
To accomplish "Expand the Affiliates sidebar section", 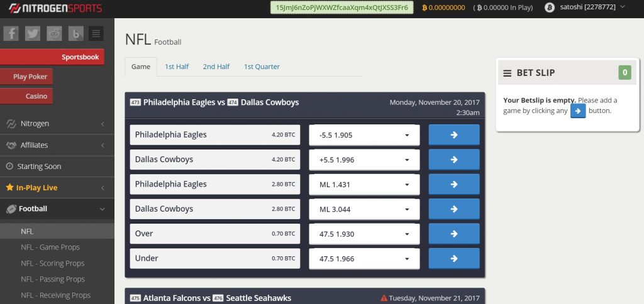I will click(57, 145).
